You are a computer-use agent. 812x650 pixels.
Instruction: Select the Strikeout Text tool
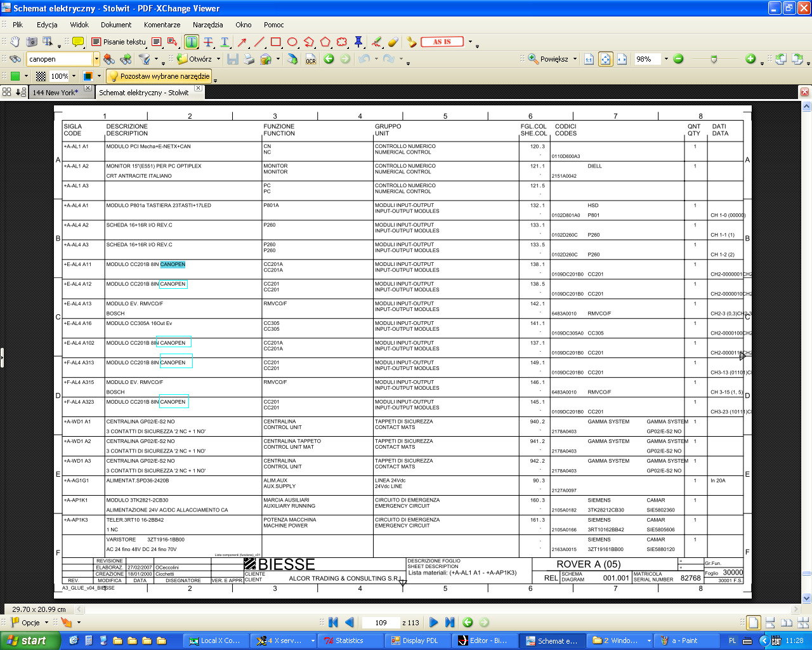pos(208,42)
